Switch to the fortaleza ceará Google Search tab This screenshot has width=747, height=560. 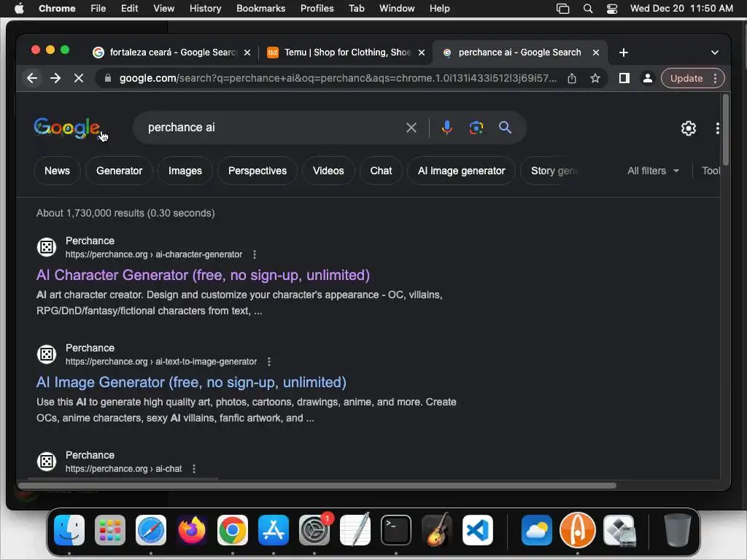(172, 52)
